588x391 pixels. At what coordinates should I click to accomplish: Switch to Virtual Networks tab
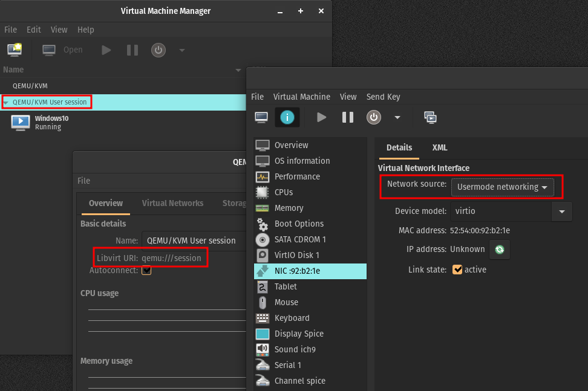pos(172,204)
